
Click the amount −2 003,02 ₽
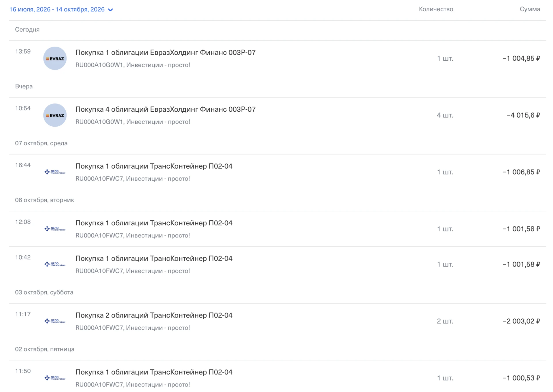(x=521, y=321)
